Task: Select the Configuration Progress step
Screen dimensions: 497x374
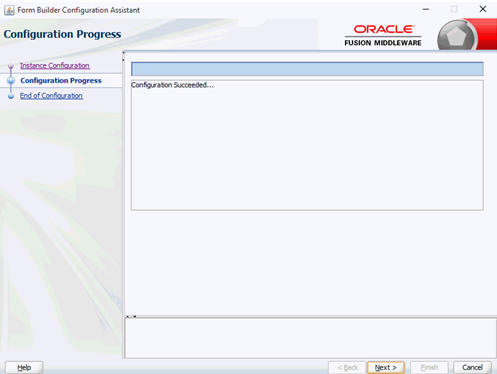Action: pos(61,81)
